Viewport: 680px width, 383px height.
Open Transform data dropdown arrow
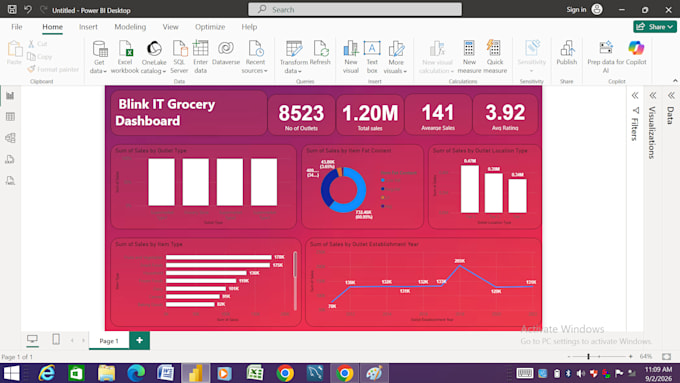point(300,71)
